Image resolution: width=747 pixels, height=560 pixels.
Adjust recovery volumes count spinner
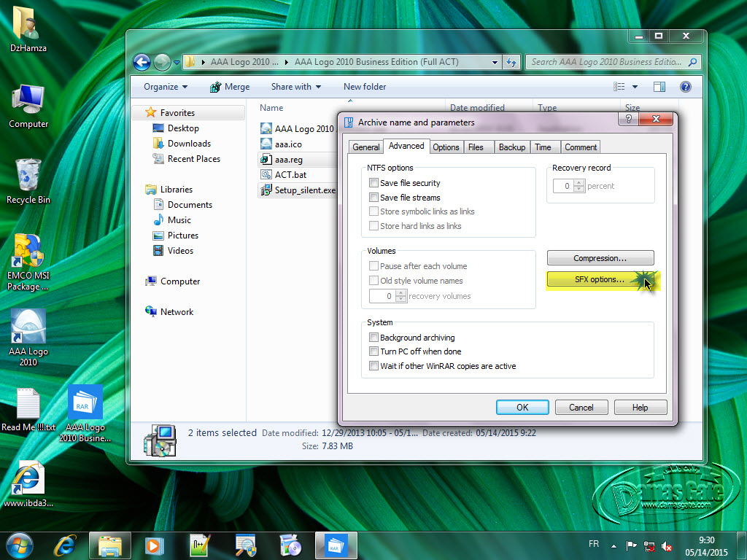coord(401,296)
